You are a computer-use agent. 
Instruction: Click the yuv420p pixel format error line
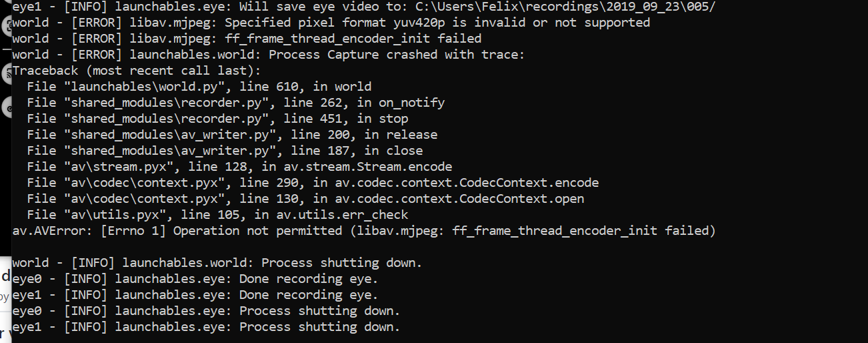(x=331, y=23)
